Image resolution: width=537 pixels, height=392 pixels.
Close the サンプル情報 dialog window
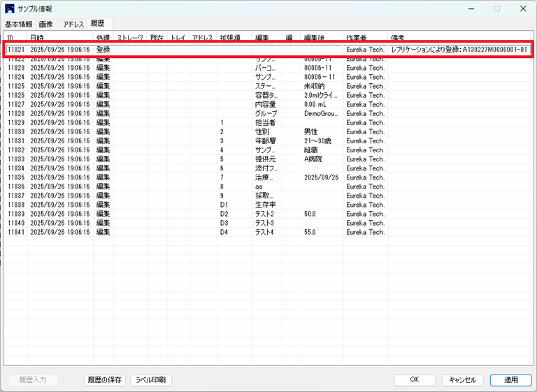(x=522, y=9)
